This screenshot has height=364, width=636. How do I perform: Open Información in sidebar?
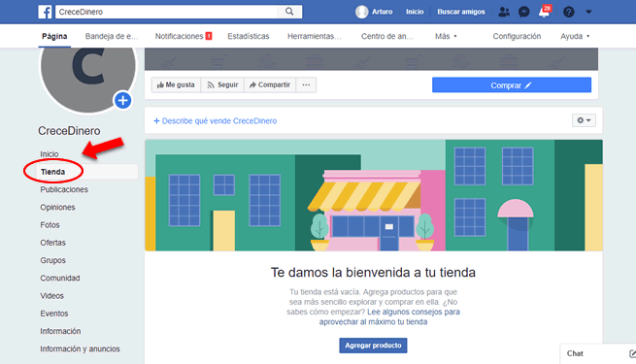point(60,331)
